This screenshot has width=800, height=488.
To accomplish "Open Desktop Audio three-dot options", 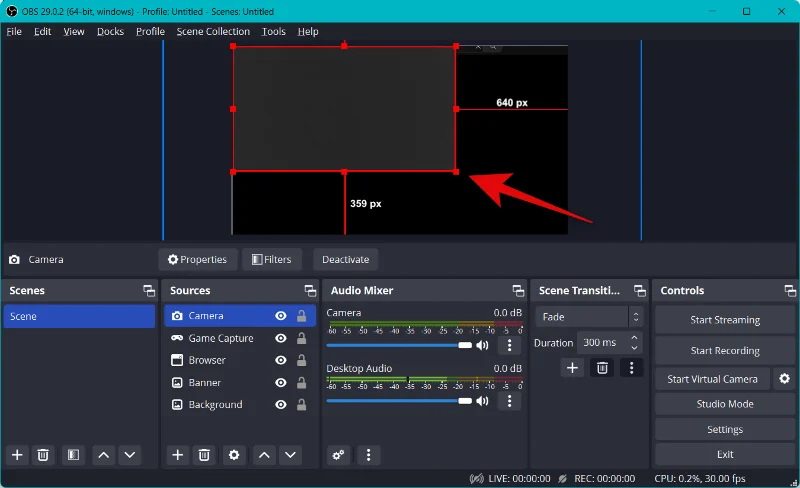I will click(x=509, y=401).
